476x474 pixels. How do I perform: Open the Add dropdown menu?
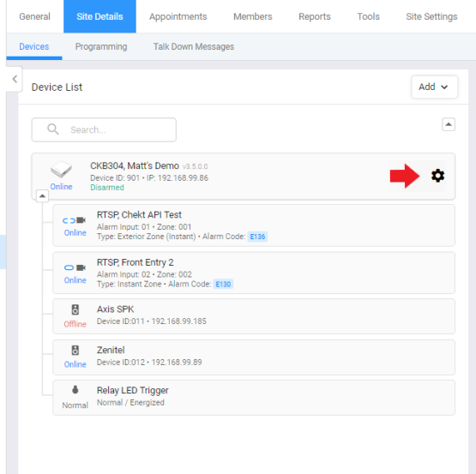tap(434, 87)
